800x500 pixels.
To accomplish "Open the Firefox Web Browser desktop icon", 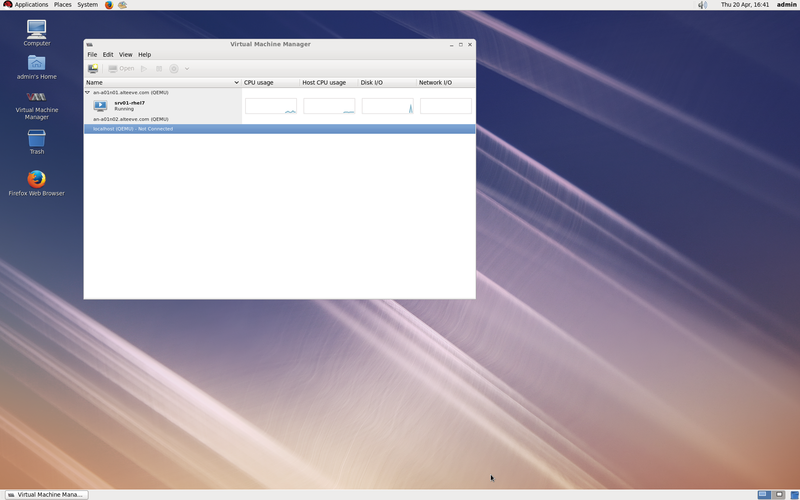I will (37, 180).
